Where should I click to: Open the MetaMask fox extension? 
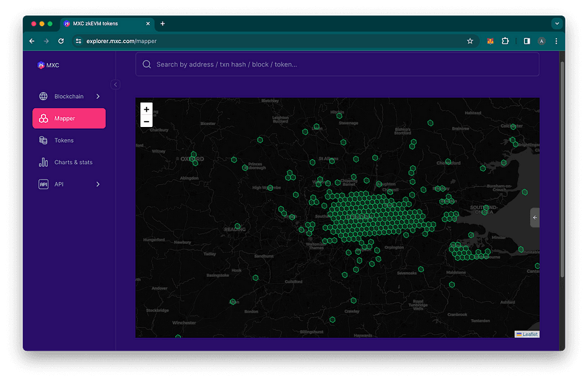pos(490,41)
